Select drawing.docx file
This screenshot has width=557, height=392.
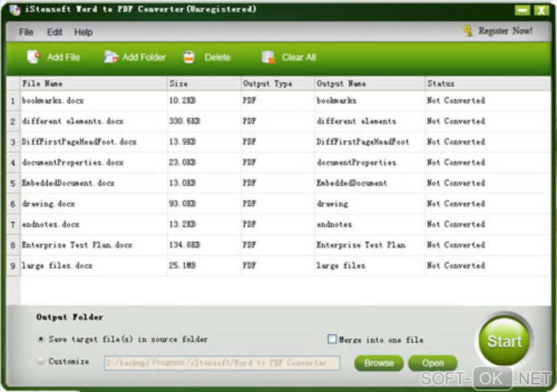point(48,204)
